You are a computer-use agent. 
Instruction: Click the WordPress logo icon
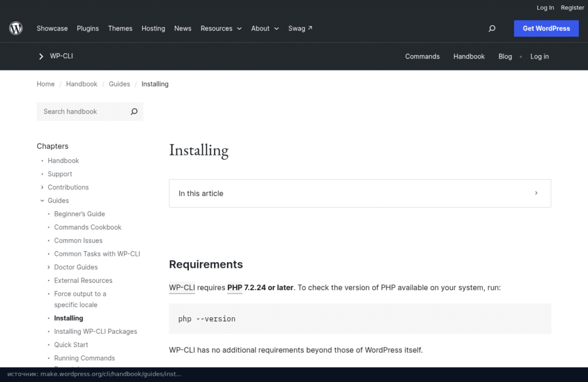pos(16,28)
